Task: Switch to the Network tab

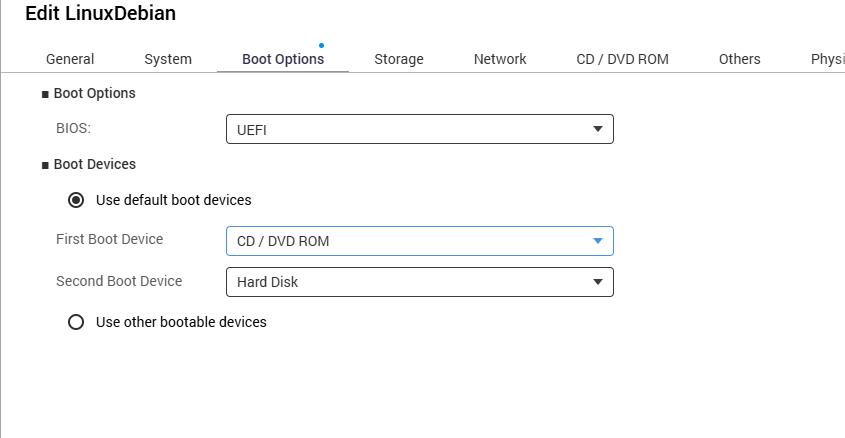Action: 500,59
